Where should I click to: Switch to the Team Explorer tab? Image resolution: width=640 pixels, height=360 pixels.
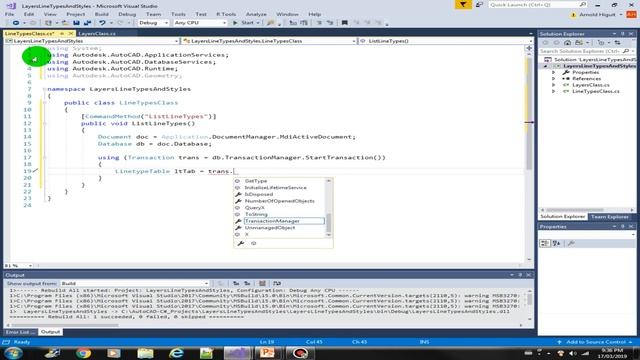click(609, 217)
